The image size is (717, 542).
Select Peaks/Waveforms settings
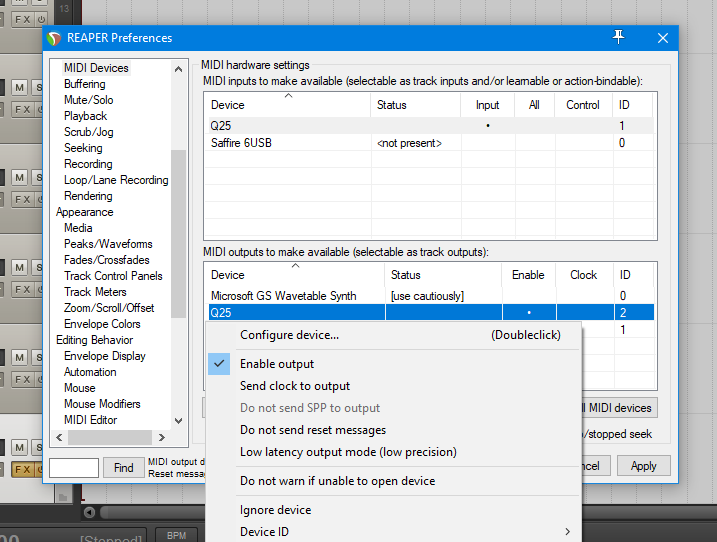pos(108,244)
